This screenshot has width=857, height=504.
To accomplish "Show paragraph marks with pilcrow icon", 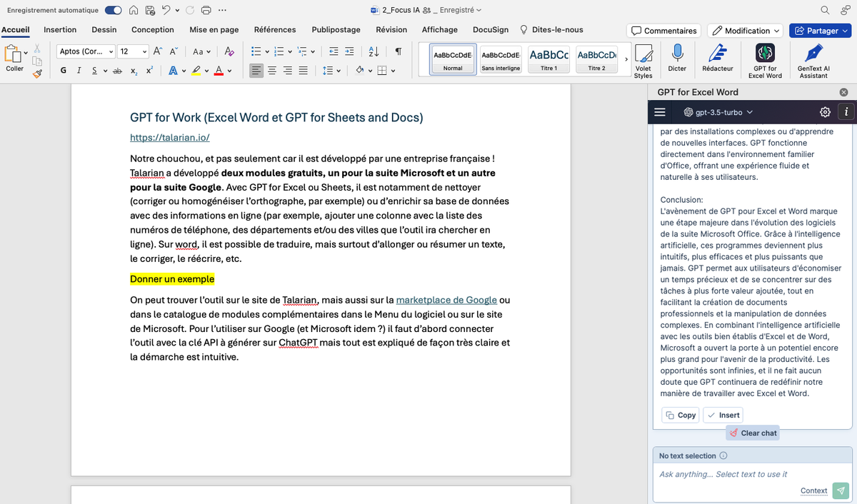I will tap(398, 51).
